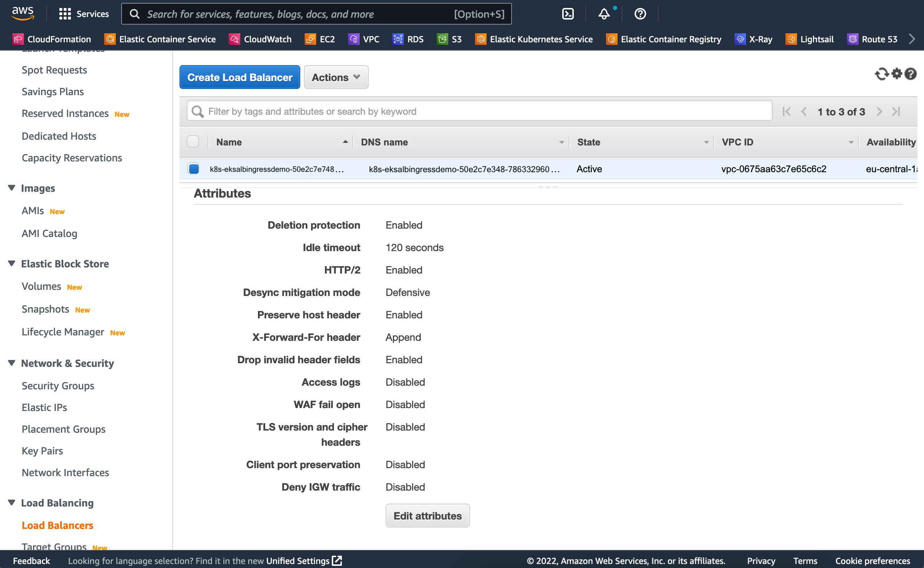Image resolution: width=924 pixels, height=568 pixels.
Task: Navigate to Target Groups in sidebar
Action: coord(54,546)
